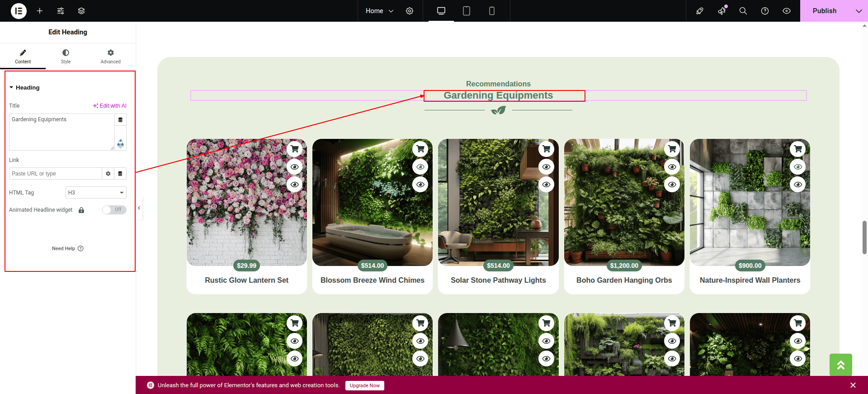Click the Need Help link
This screenshot has width=868, height=394.
point(68,248)
